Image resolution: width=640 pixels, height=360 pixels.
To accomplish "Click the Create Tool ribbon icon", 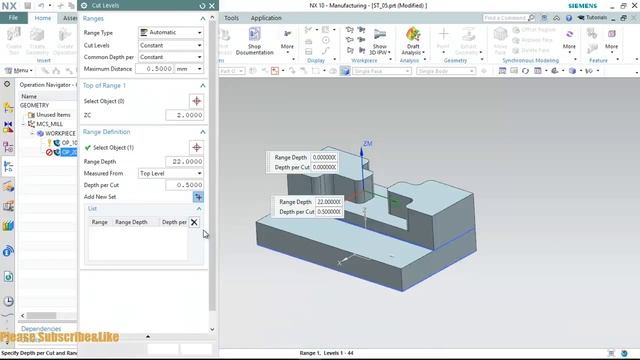I will pos(13,41).
